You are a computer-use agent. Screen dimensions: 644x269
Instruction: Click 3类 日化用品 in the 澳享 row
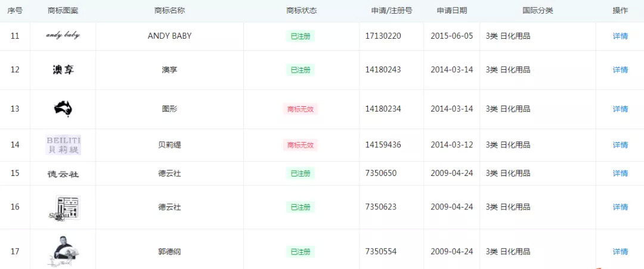(x=508, y=70)
